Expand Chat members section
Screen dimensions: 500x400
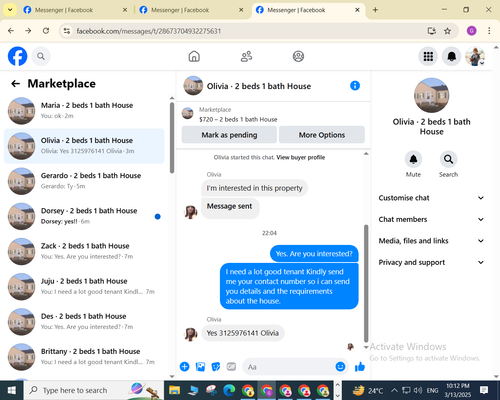[x=431, y=219]
